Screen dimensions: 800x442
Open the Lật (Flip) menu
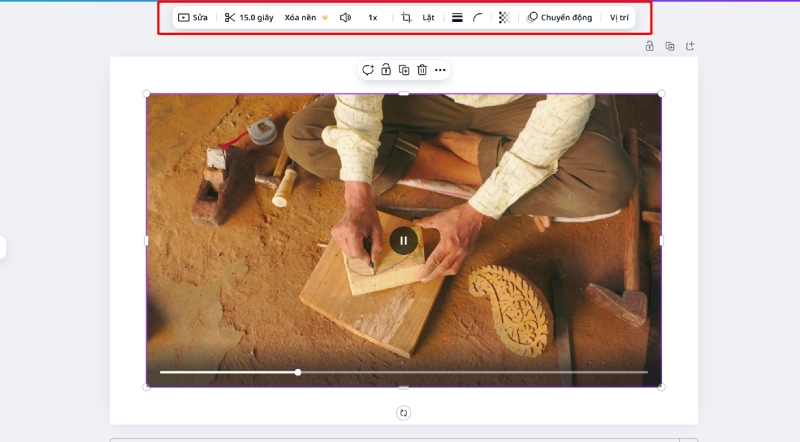(428, 18)
